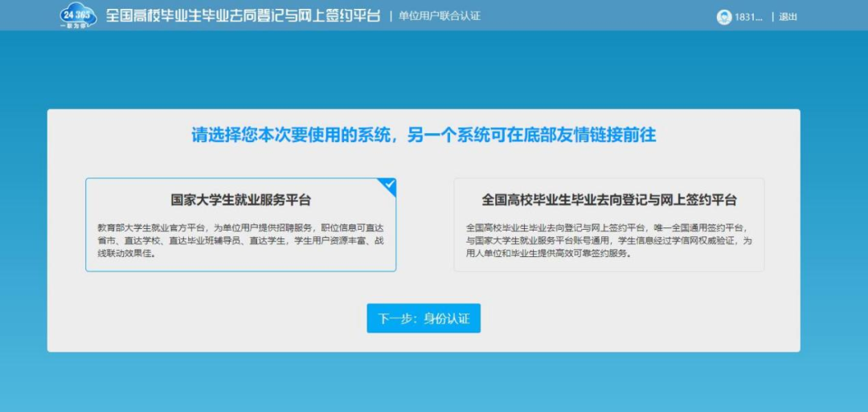Viewport: 868px width, 412px height.
Task: Open the user avatar icon
Action: click(x=723, y=17)
